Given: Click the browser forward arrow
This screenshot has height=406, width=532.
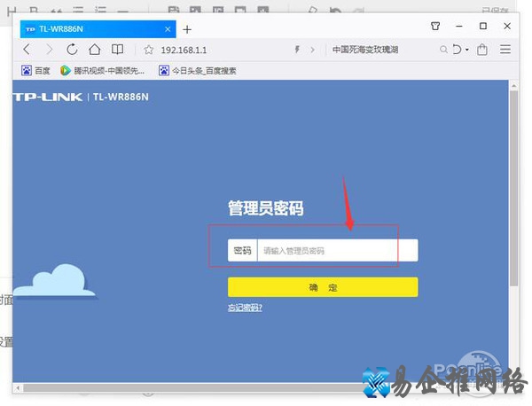Looking at the screenshot, I should (50, 50).
